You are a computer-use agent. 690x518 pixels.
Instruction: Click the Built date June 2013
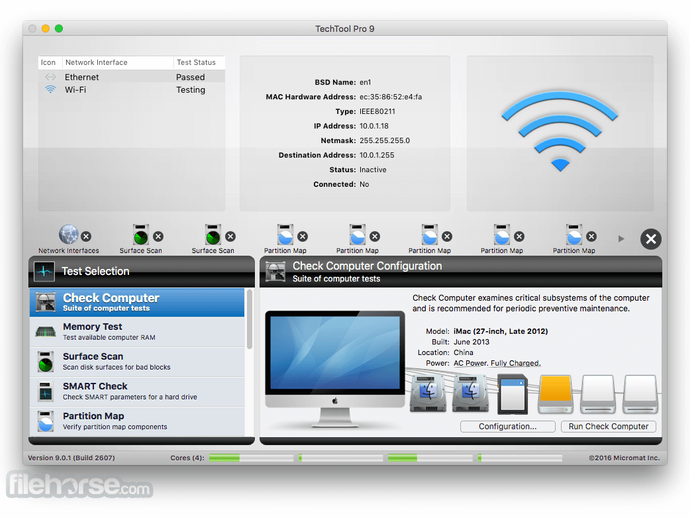tap(471, 342)
